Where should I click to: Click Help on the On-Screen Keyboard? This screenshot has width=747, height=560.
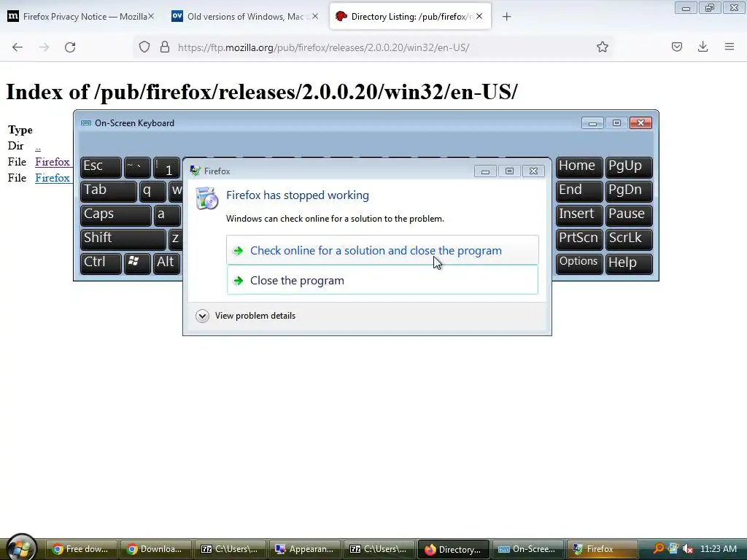(x=629, y=263)
